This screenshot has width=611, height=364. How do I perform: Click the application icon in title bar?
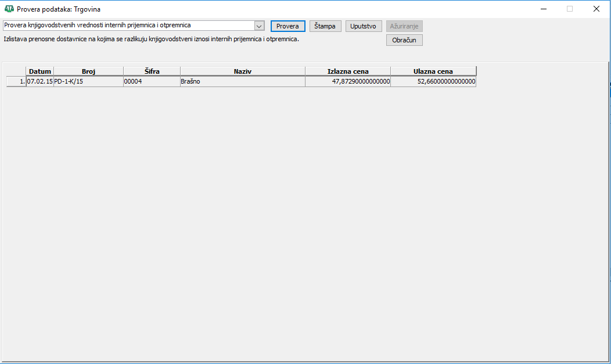(x=9, y=9)
